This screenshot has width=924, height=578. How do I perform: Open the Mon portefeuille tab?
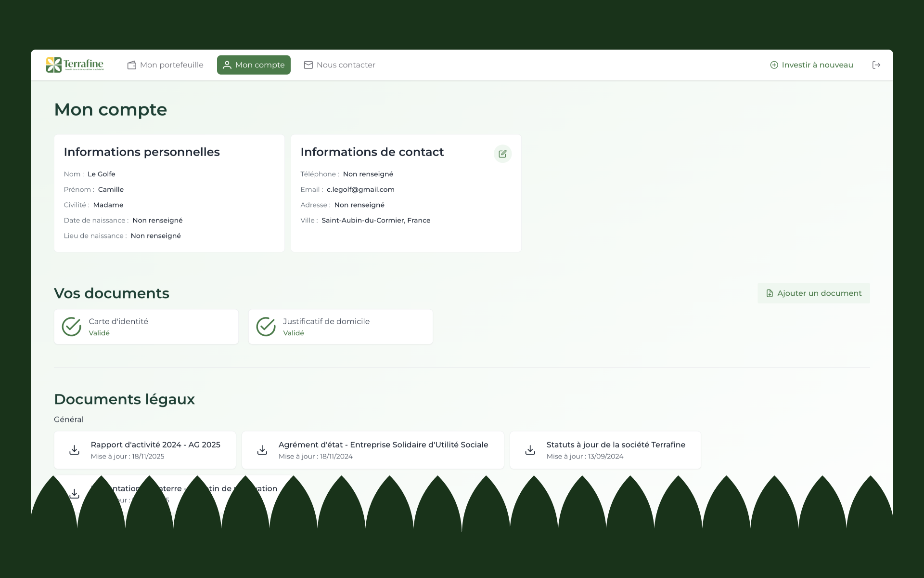171,65
